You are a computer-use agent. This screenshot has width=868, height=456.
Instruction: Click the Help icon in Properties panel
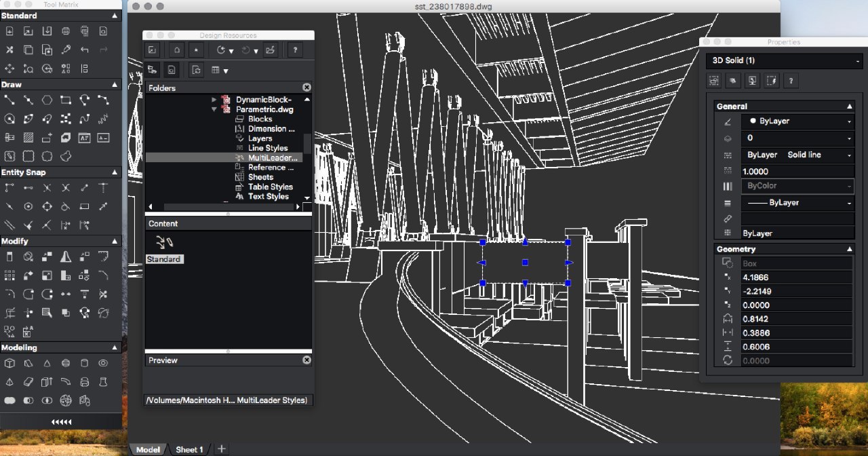tap(791, 81)
